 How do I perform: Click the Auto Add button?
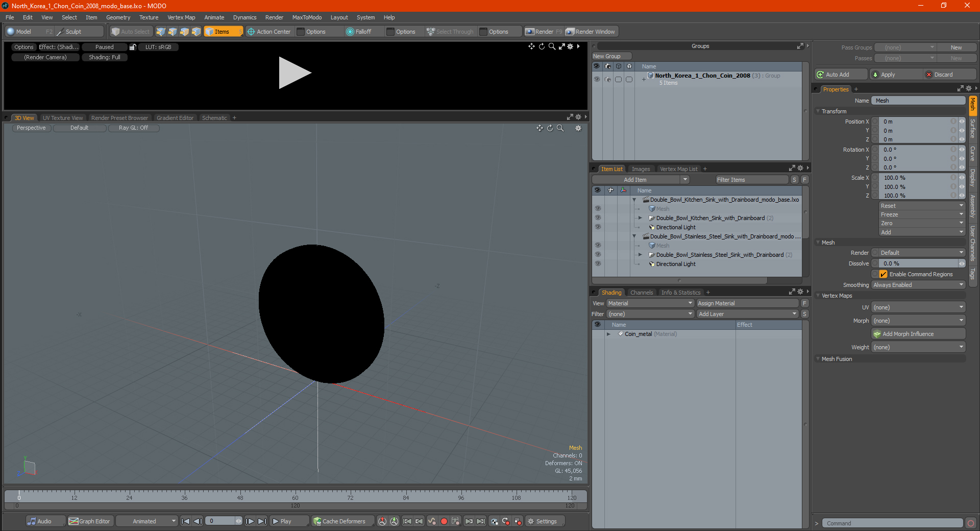841,75
